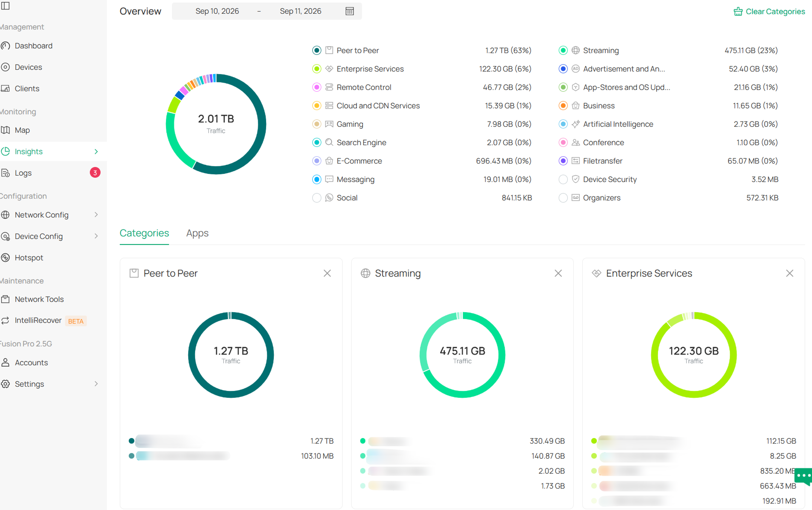
Task: Enable the Social category radio
Action: tap(317, 198)
